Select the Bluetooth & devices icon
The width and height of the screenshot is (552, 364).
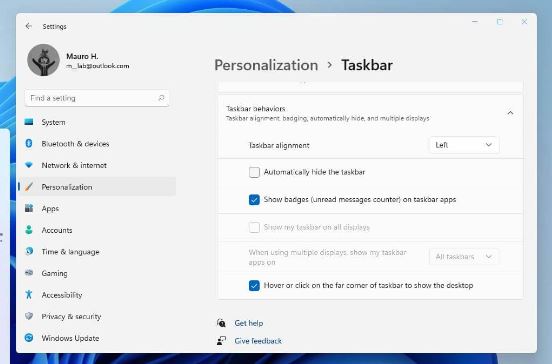tap(29, 144)
